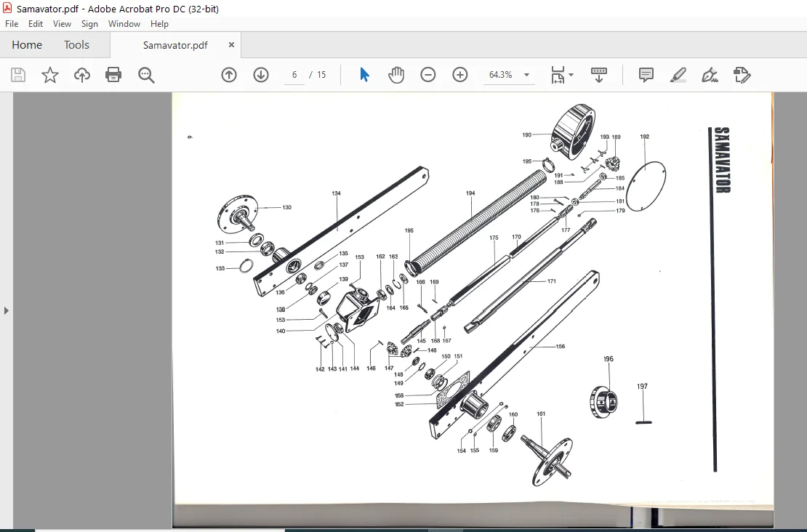The image size is (807, 532).
Task: Open Find text magnifier tool
Action: coord(146,75)
